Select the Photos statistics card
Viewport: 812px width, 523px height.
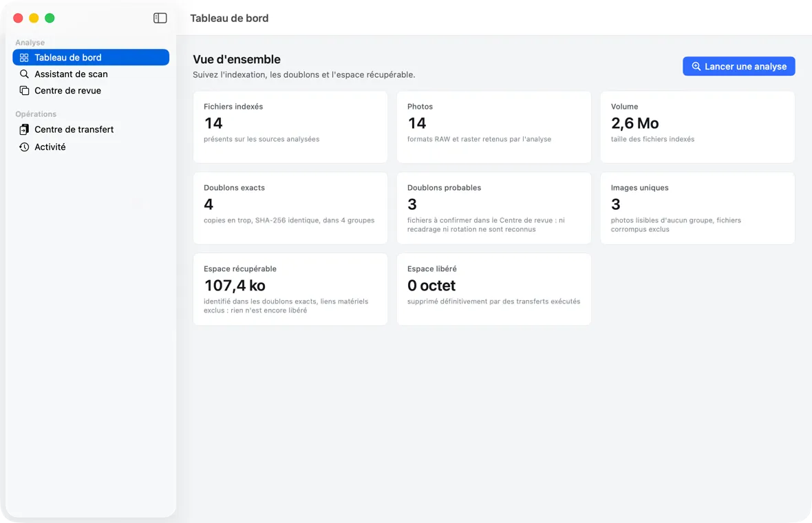(x=493, y=127)
